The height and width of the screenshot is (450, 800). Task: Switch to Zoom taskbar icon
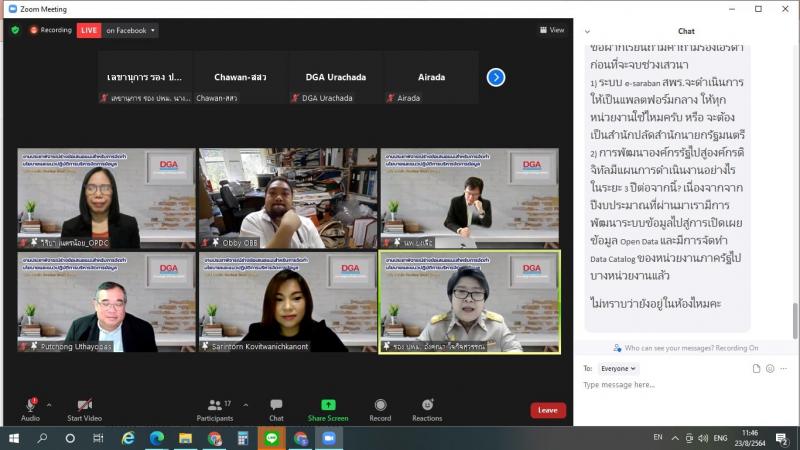coord(329,438)
